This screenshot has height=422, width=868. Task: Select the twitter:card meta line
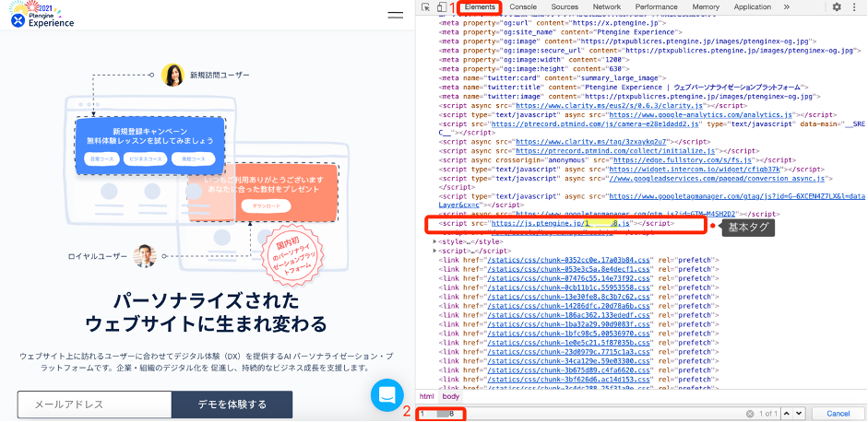(x=552, y=78)
